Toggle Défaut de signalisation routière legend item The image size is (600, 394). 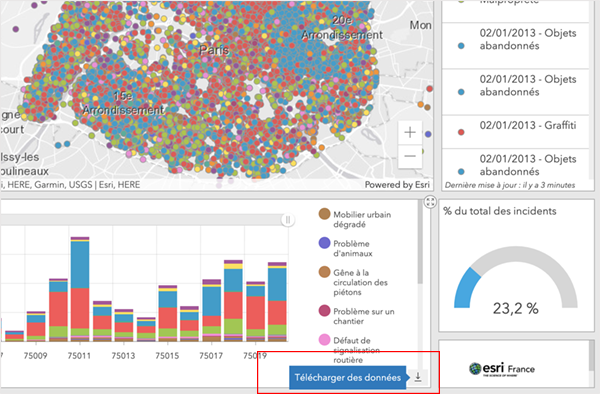[x=349, y=350]
